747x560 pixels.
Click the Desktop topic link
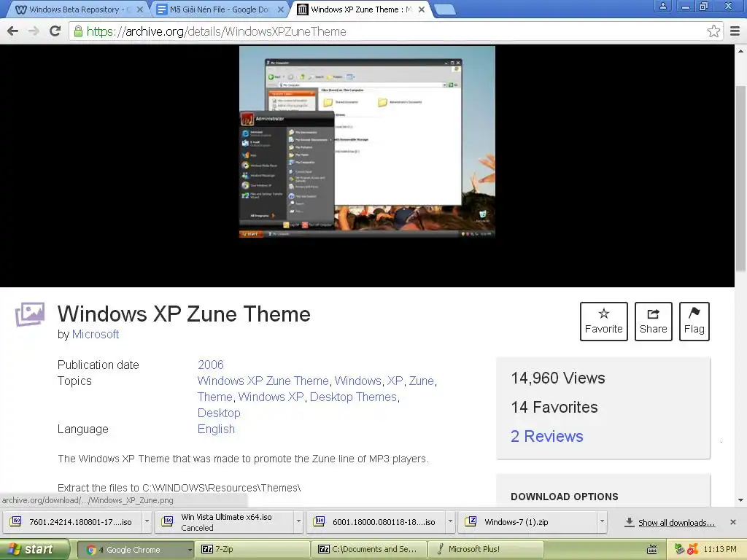[x=219, y=413]
